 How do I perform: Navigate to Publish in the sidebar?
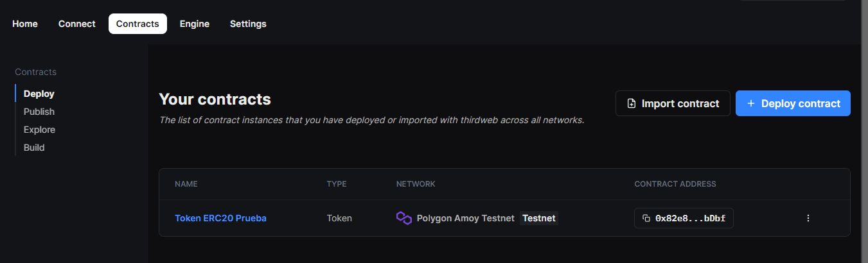point(39,112)
